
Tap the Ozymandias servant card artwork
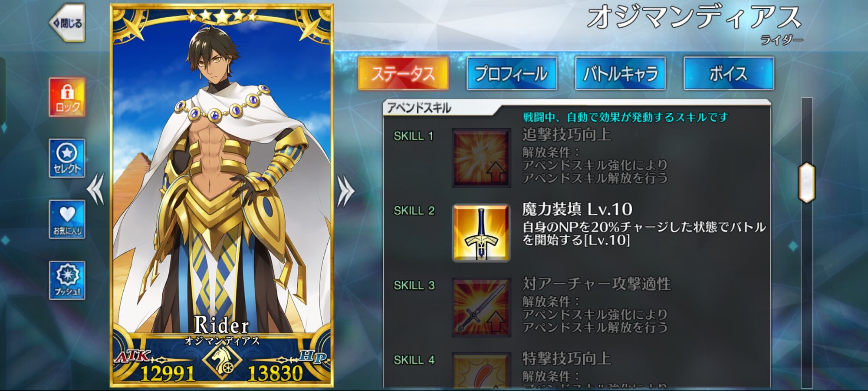pos(222,182)
